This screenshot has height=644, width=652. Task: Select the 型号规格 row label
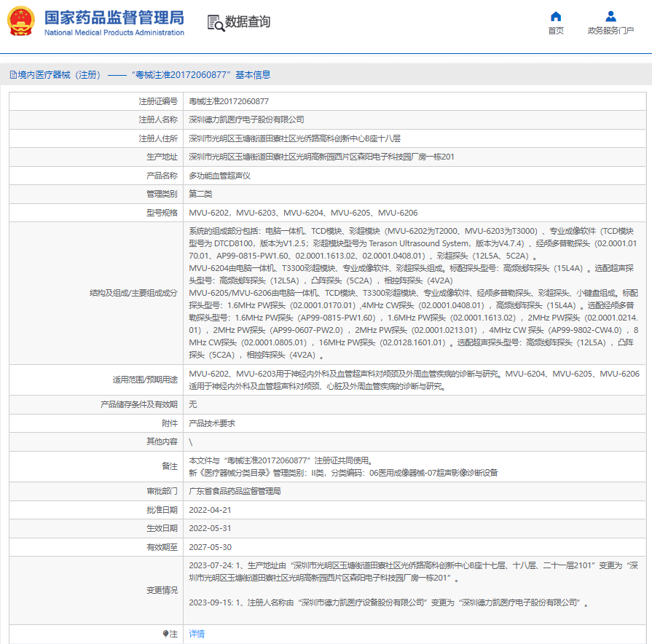pos(162,213)
